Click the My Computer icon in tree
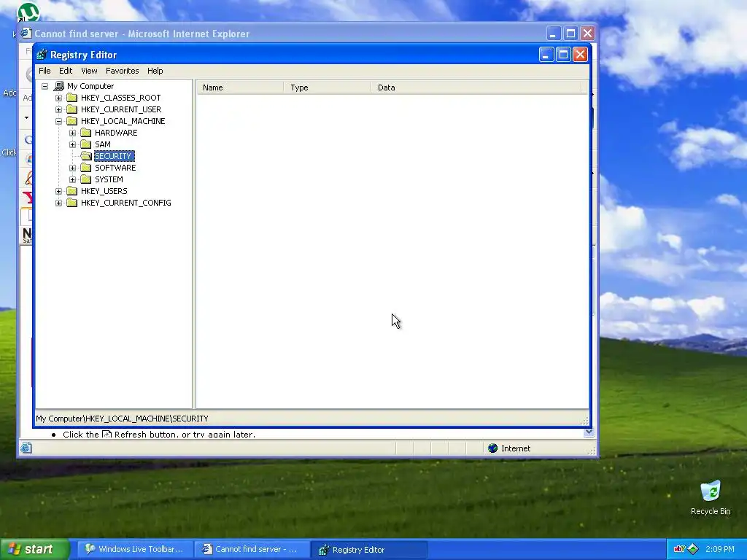The width and height of the screenshot is (747, 560). click(58, 86)
